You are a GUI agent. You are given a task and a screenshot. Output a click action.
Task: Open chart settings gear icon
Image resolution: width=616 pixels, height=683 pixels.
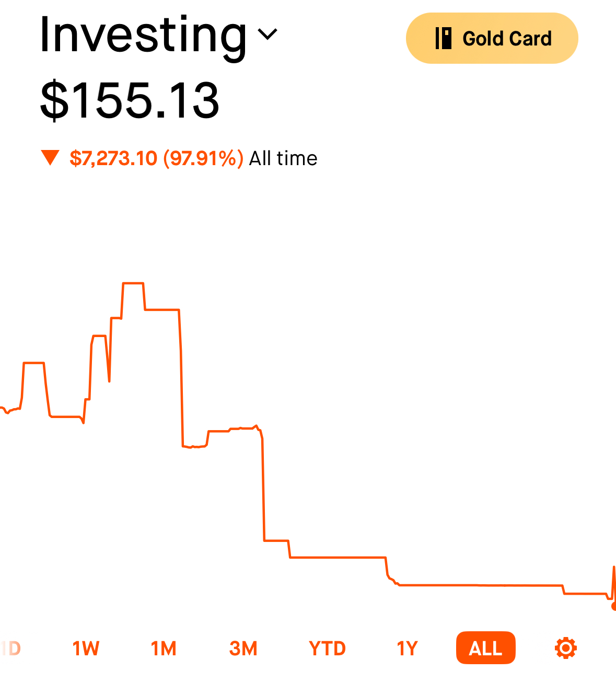tap(565, 649)
